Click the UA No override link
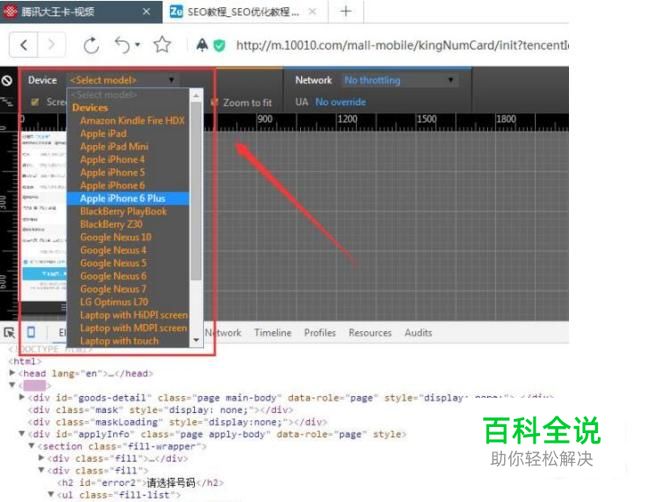The height and width of the screenshot is (502, 650). [340, 102]
